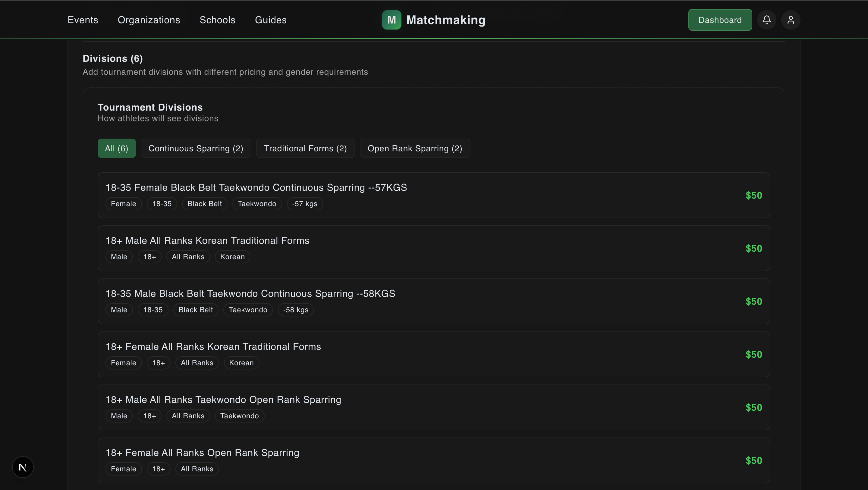868x490 pixels.
Task: Open the notifications bell icon
Action: (x=766, y=20)
